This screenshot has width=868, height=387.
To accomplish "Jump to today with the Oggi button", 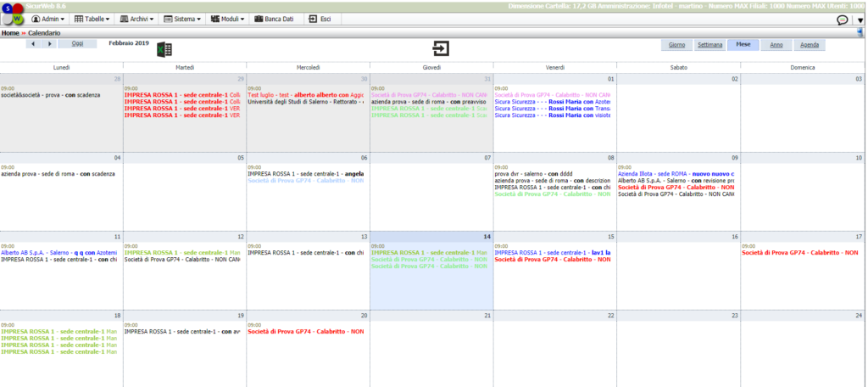I will (x=77, y=44).
